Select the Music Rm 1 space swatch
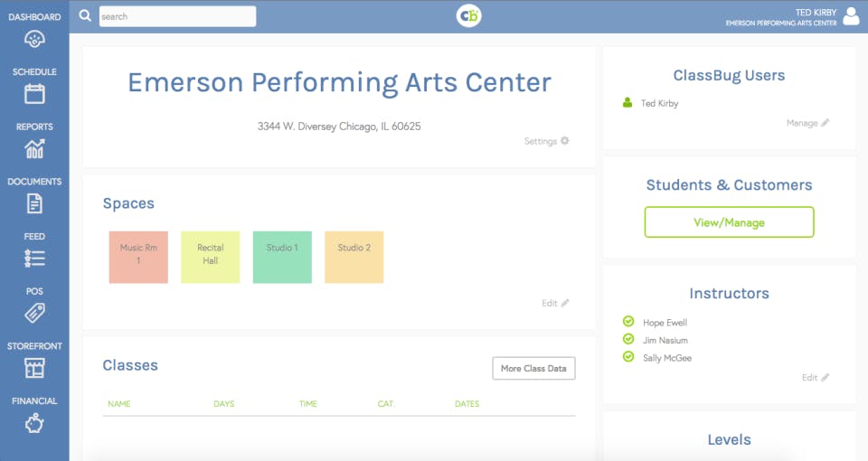The image size is (868, 461). pos(138,257)
